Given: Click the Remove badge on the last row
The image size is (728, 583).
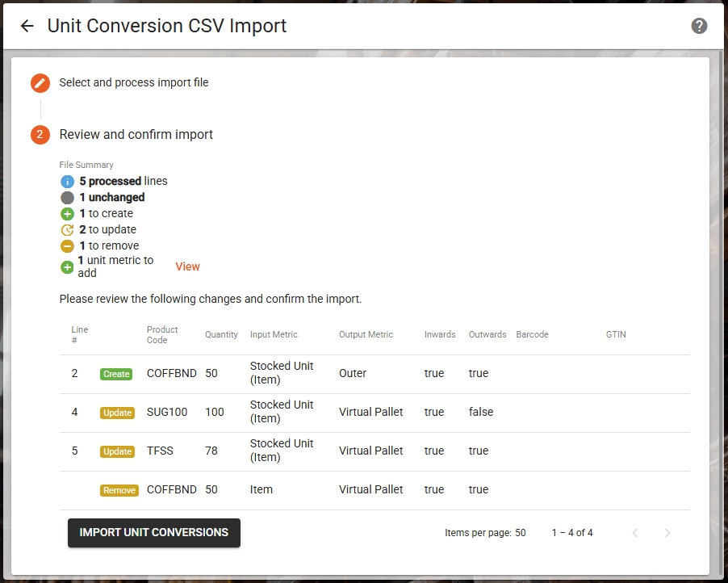Looking at the screenshot, I should 119,490.
